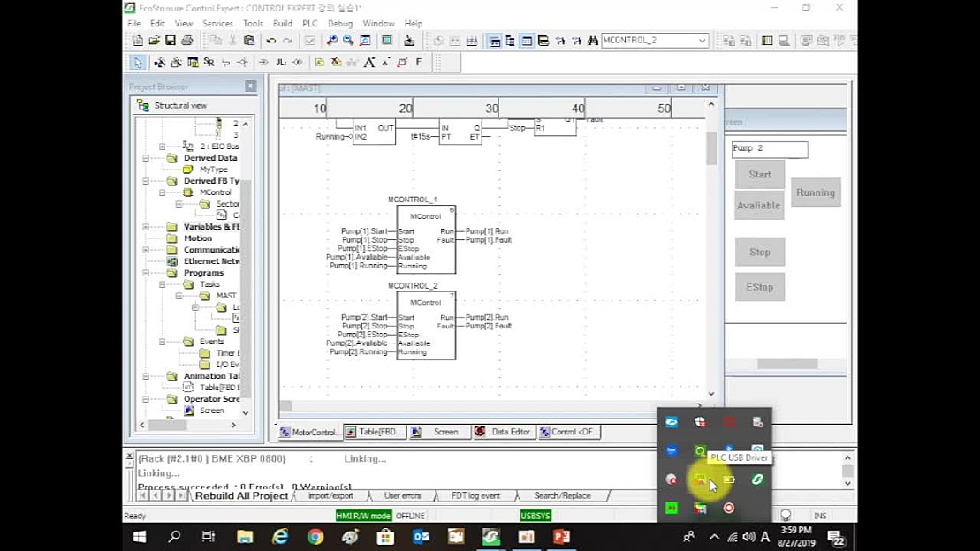Open File Explorer from the taskbar
Screen dimensions: 980x551
tap(245, 537)
